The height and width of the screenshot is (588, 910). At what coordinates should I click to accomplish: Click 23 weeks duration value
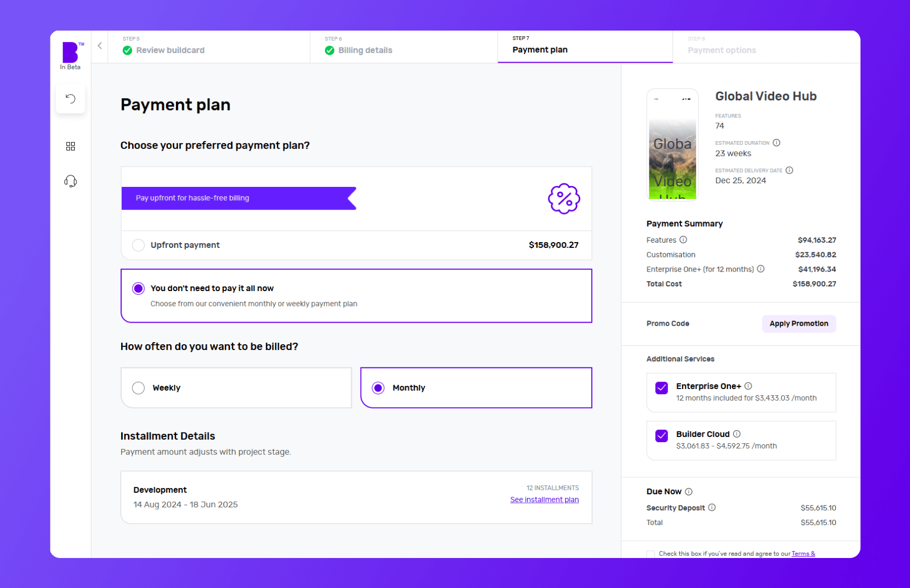coord(733,153)
